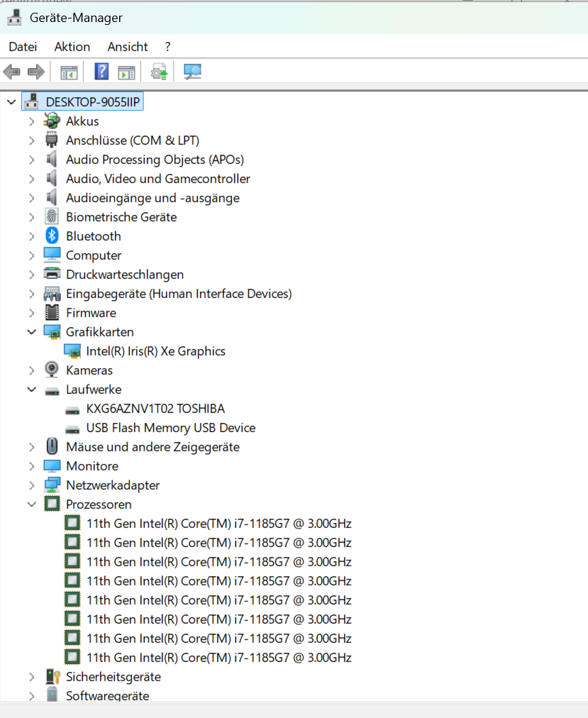Click the Eingabegeräte HID icon

(52, 294)
